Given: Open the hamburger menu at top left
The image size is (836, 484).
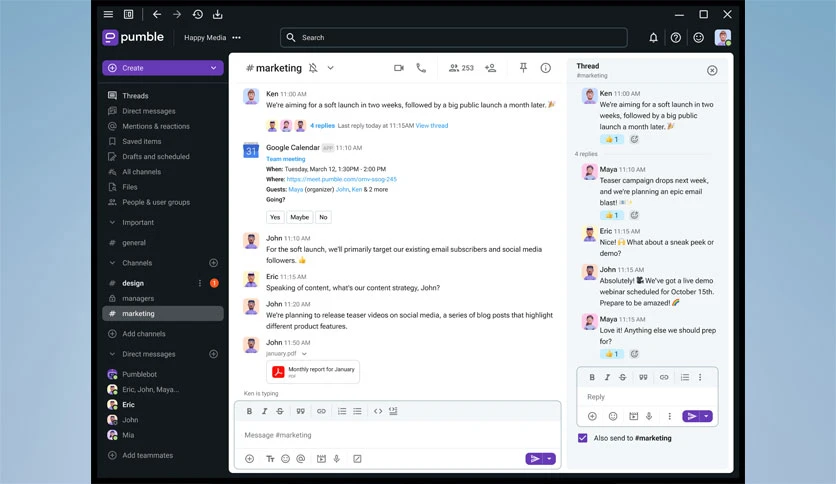Looking at the screenshot, I should tap(108, 14).
